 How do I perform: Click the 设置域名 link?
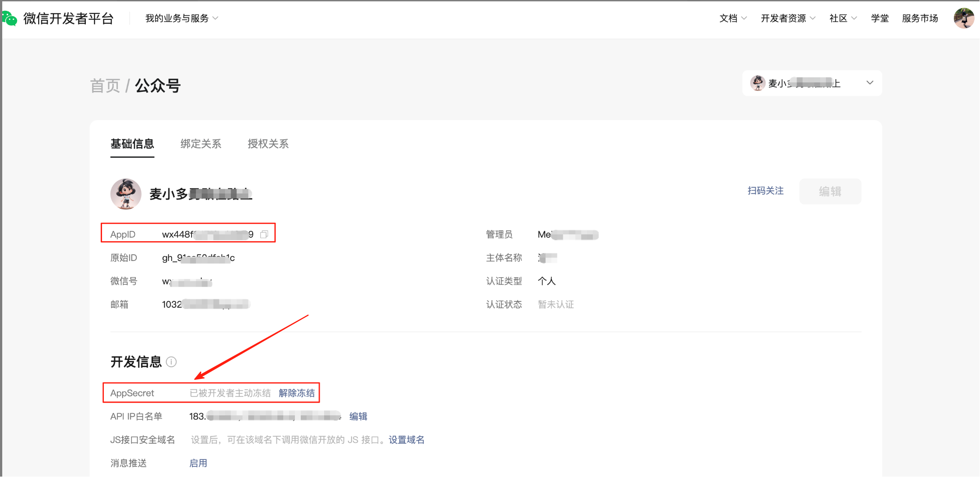pos(406,440)
